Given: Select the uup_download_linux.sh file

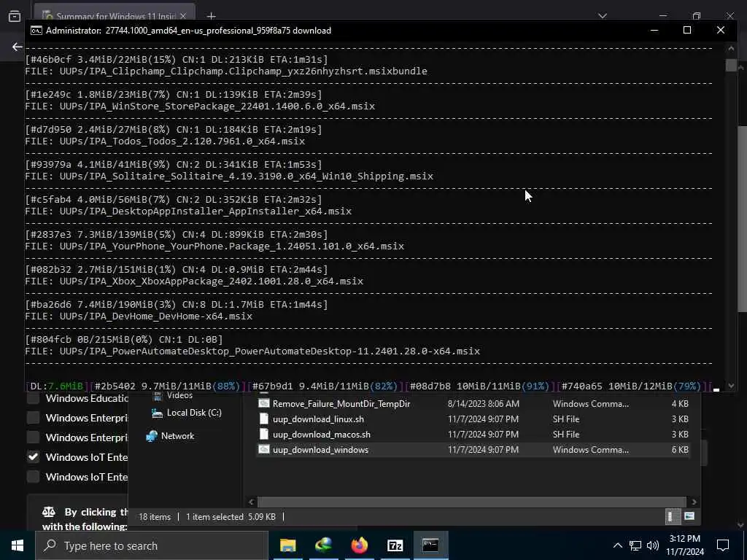Looking at the screenshot, I should click(x=473, y=419).
